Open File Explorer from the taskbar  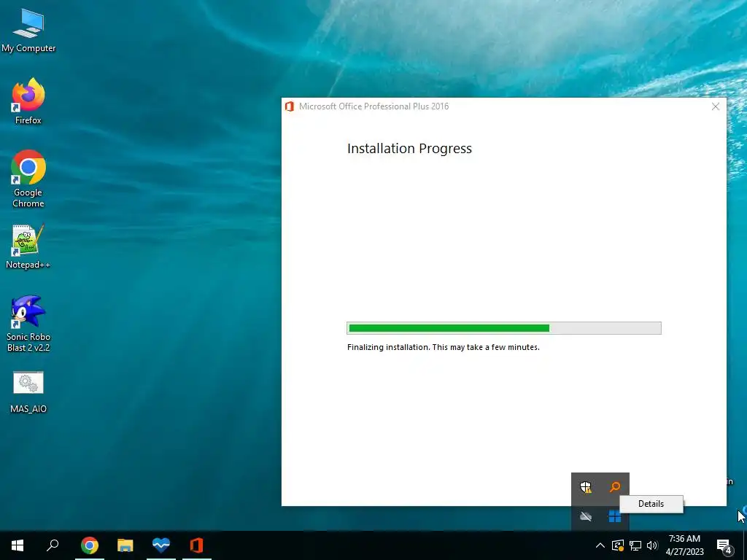pos(125,545)
